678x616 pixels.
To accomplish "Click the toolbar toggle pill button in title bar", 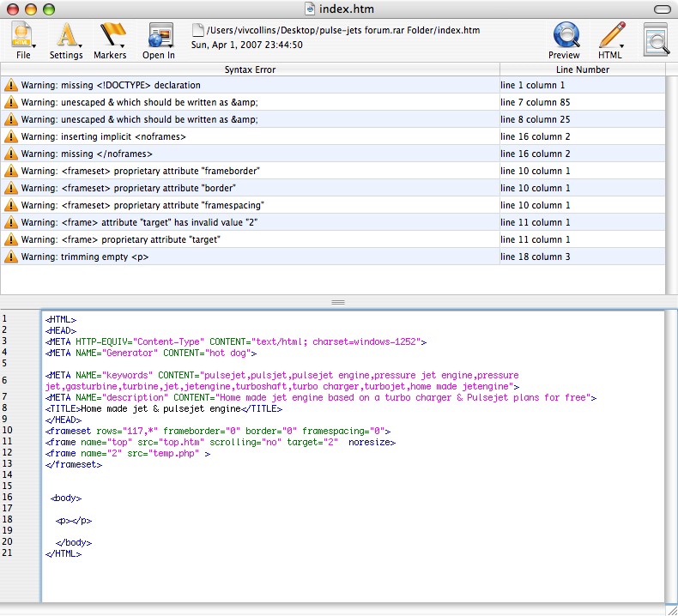I will (663, 9).
